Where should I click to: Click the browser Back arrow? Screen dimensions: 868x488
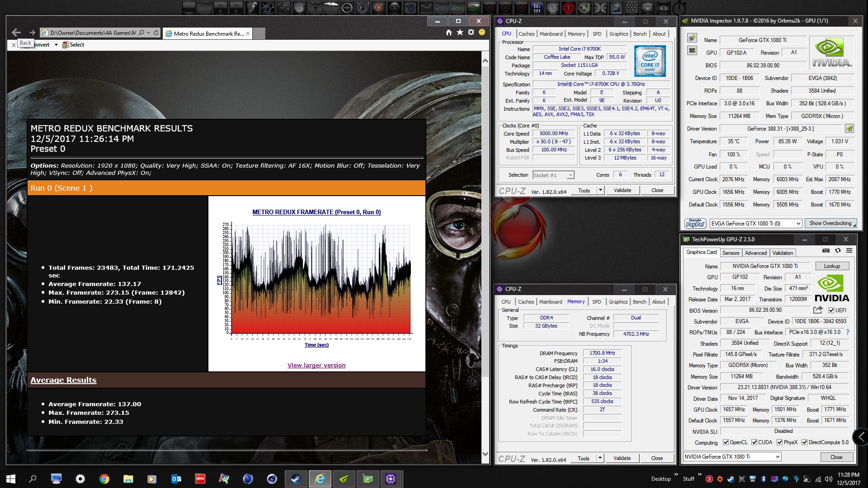point(16,33)
